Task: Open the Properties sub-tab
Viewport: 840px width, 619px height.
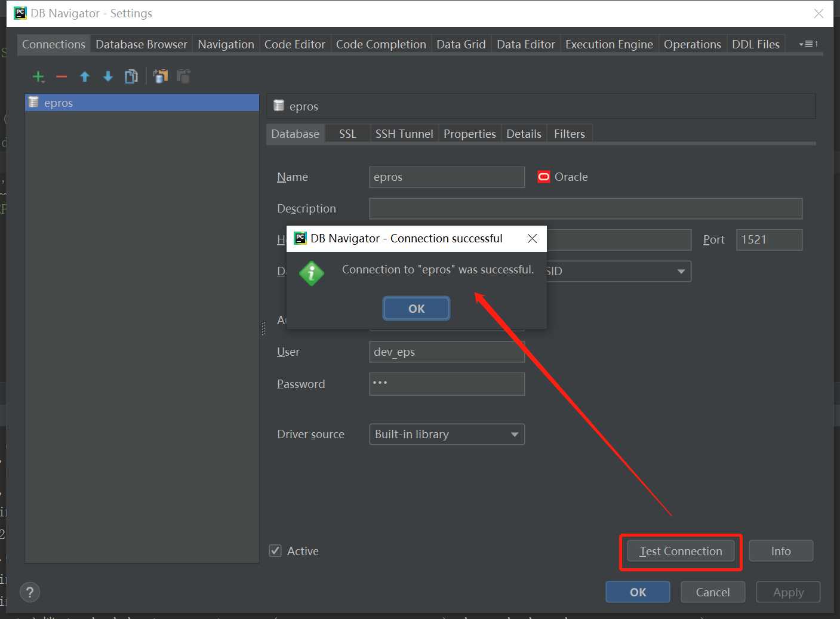Action: click(470, 134)
